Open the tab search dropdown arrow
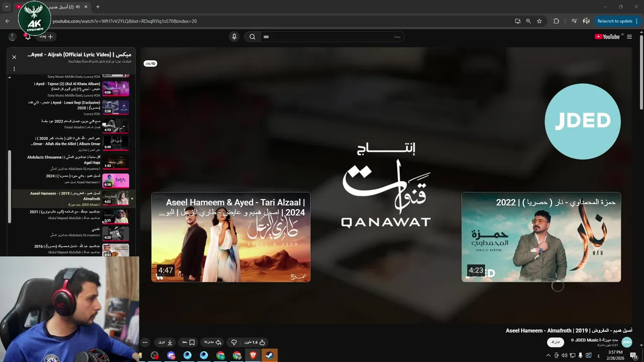Image resolution: width=644 pixels, height=362 pixels. [7, 7]
